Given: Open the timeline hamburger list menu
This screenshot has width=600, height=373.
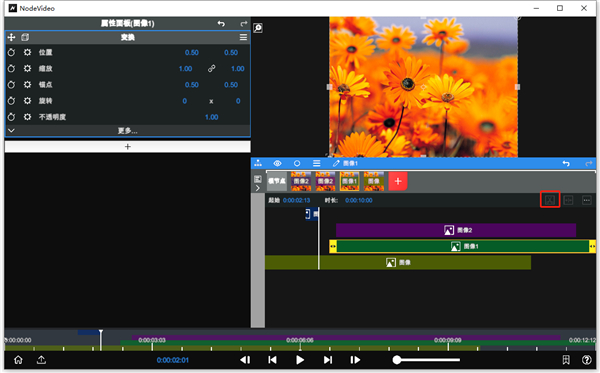Looking at the screenshot, I should click(316, 163).
